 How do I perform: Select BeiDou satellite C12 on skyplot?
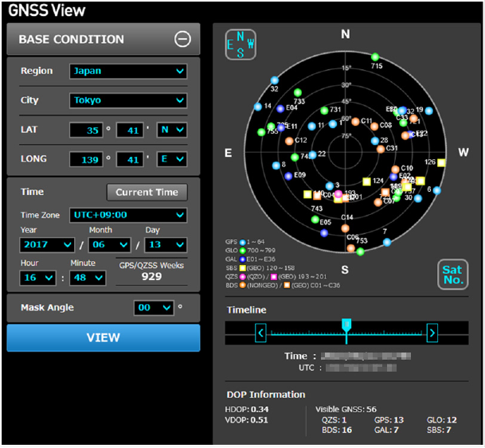pos(289,141)
